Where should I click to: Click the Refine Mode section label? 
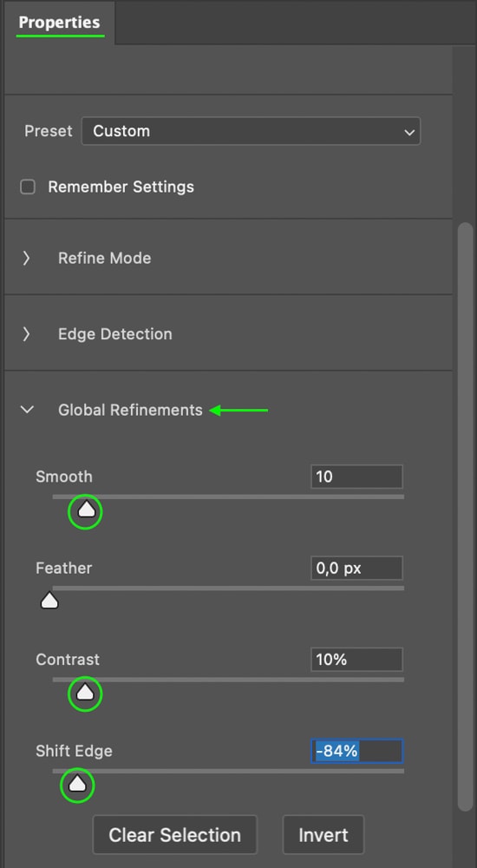click(x=105, y=258)
